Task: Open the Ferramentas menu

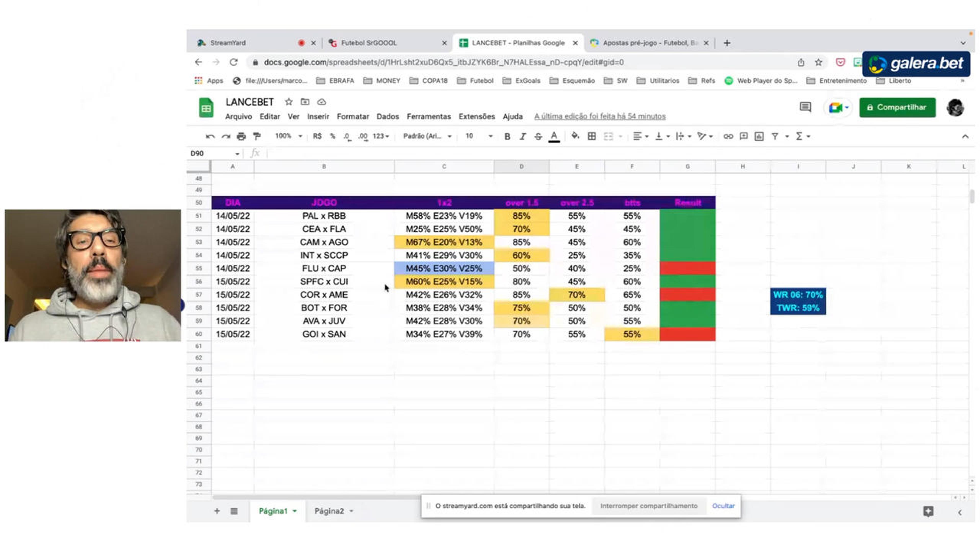Action: tap(429, 116)
